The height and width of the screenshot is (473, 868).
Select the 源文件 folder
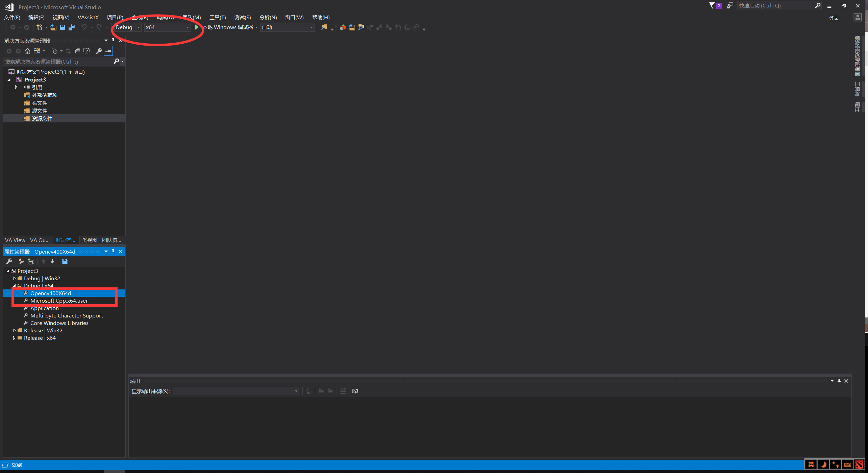point(40,111)
